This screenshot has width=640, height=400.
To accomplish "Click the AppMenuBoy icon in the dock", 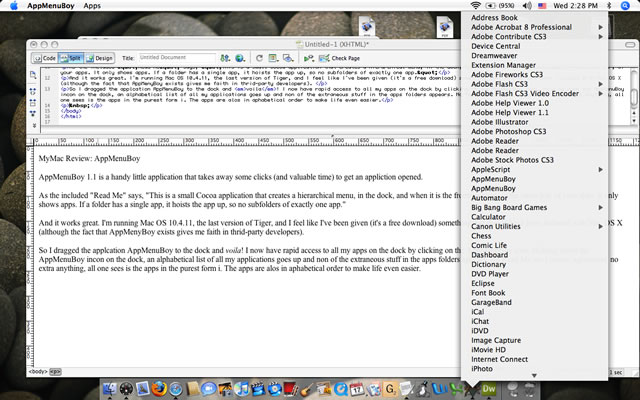I will [x=472, y=390].
